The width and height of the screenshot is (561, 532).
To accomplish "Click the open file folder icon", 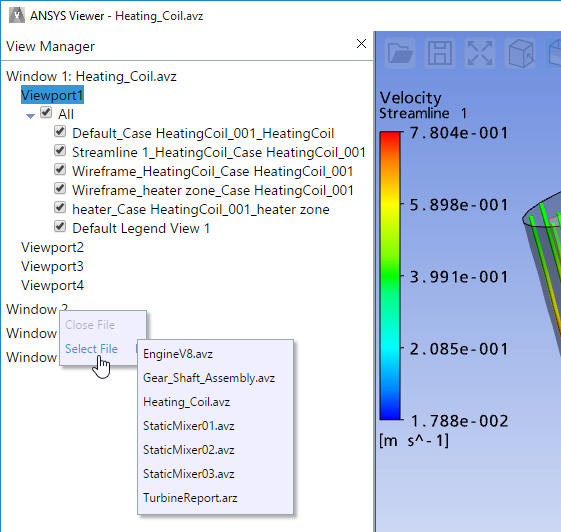I will coord(400,53).
